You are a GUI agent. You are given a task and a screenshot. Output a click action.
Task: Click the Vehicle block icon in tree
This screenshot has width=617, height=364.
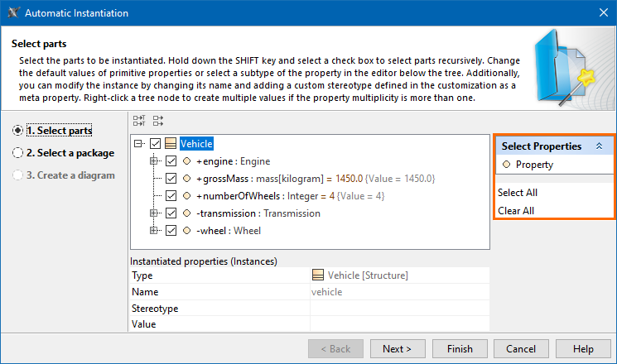(171, 144)
